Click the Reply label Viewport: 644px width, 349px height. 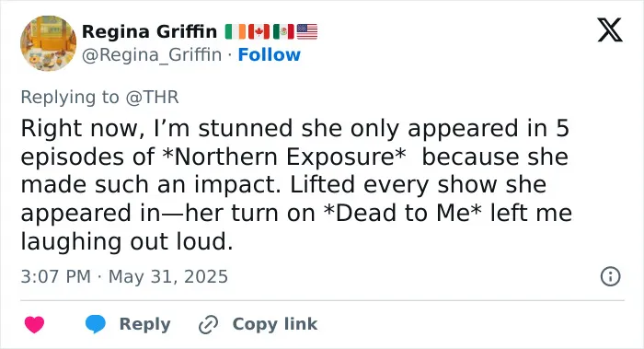pyautogui.click(x=144, y=324)
